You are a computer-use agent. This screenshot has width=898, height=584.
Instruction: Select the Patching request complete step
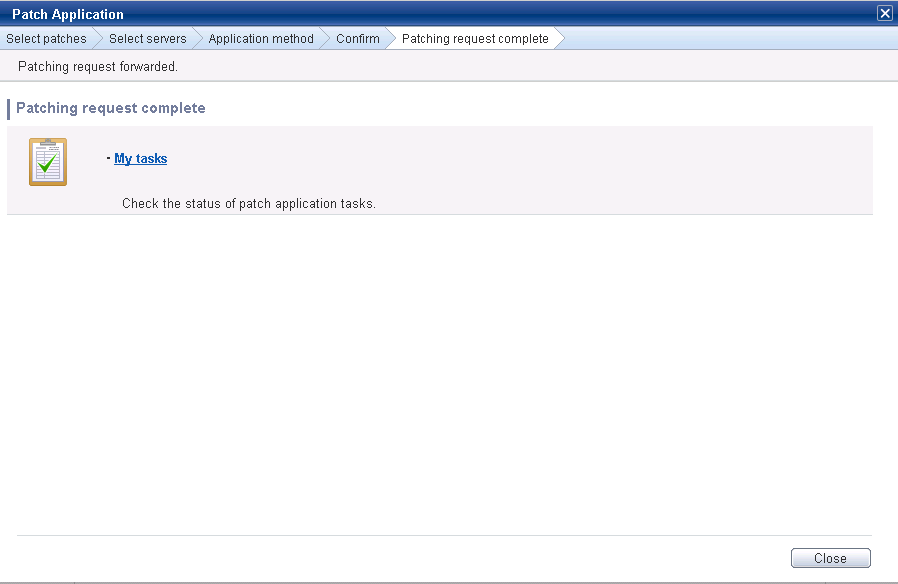coord(475,38)
